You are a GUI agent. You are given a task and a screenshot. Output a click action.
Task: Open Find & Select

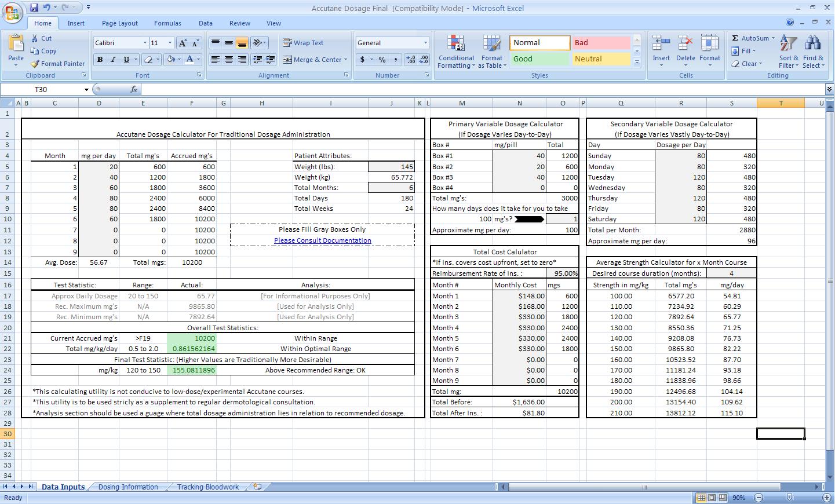point(813,51)
